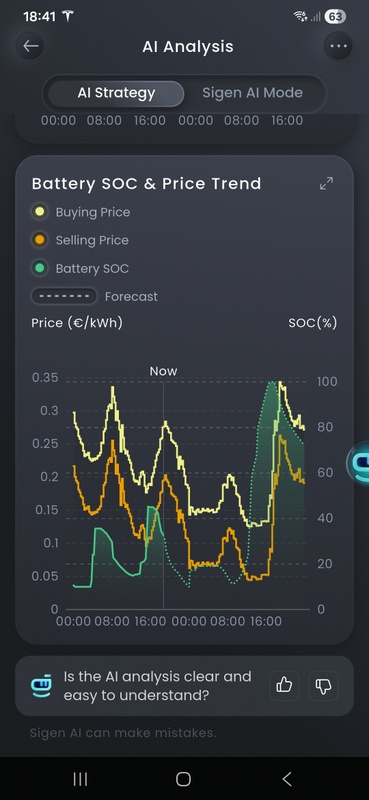The image size is (369, 800).
Task: Toggle Buying Price legend series
Action: 81,212
